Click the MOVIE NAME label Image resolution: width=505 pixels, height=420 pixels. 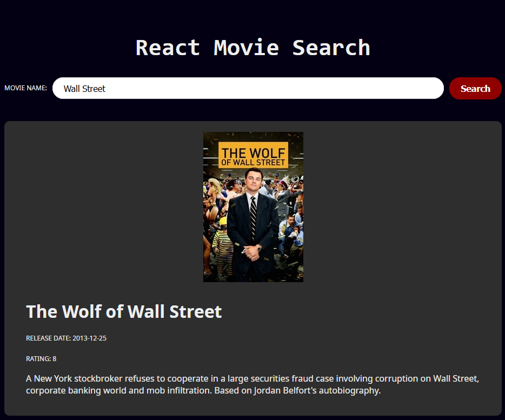[x=25, y=88]
